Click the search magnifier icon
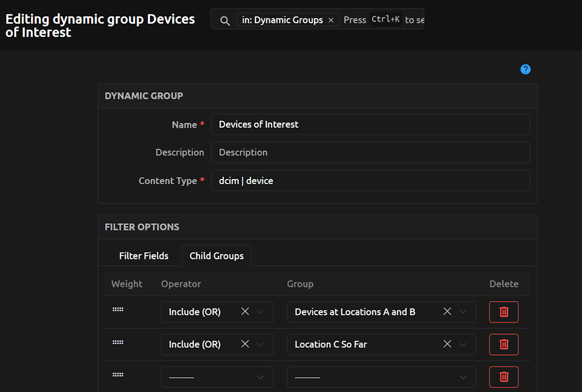 click(225, 19)
